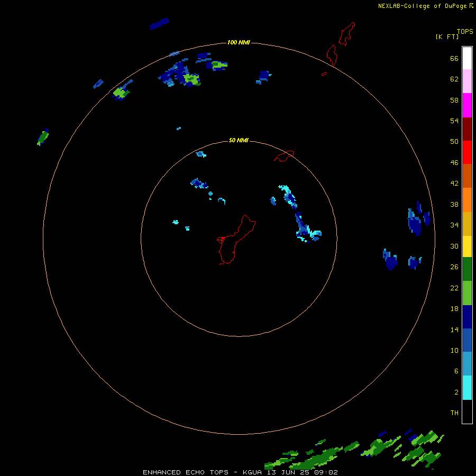476x476 pixels.
Task: Click the 'TOPS' legend heading
Action: click(x=465, y=31)
